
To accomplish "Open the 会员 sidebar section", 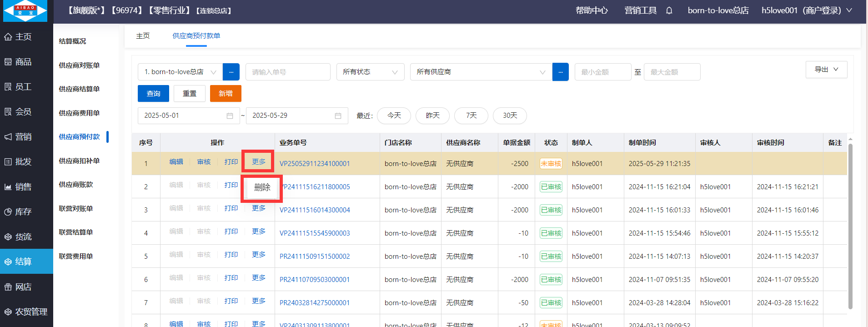I will pyautogui.click(x=24, y=112).
